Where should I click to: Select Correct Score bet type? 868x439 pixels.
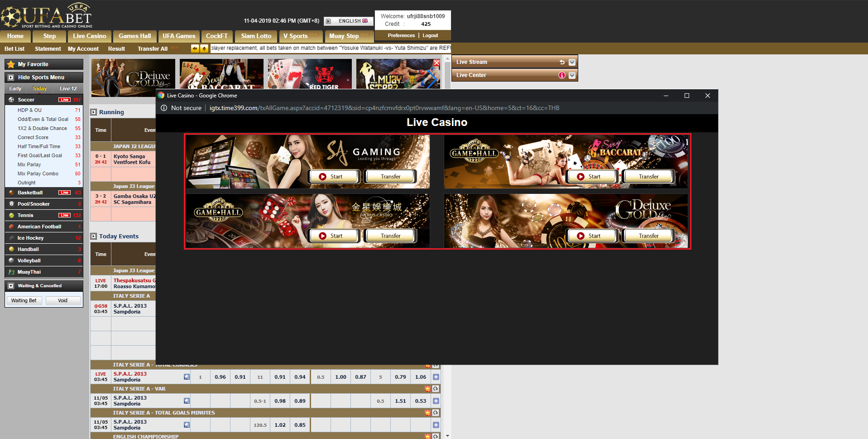(33, 137)
